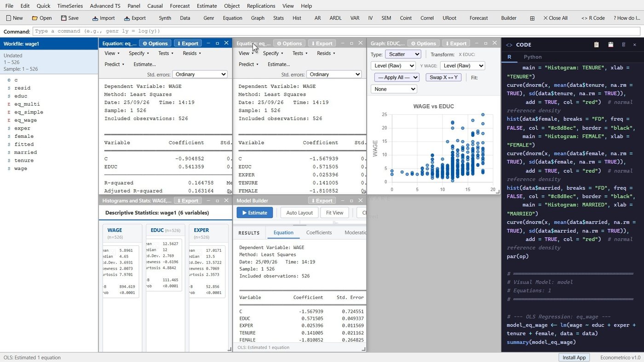Open the Fit None dropdown in Graph window

coord(394,89)
